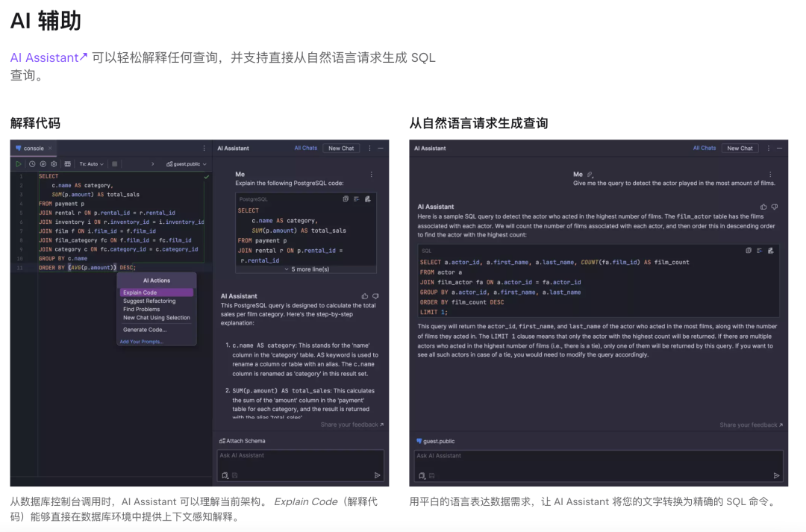This screenshot has width=806, height=532.
Task: Open prompt library icon in right chat input
Action: coord(422,476)
